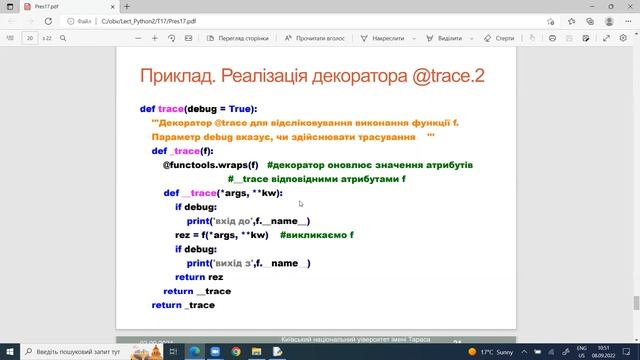Click the Windows taskbar search box
This screenshot has width=640, height=360.
click(92, 351)
